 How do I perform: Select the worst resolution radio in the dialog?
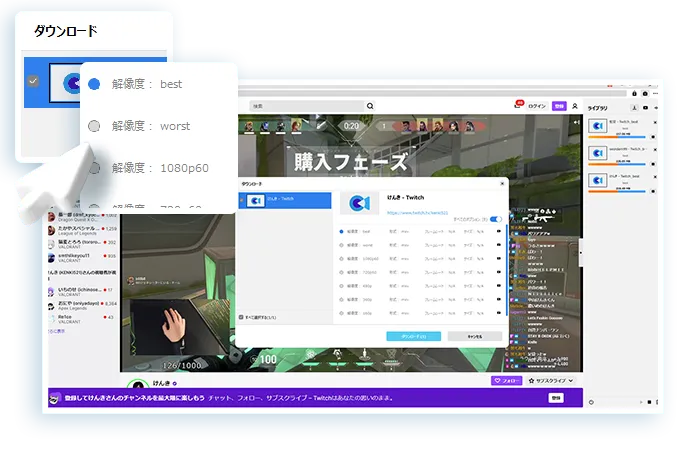(341, 245)
